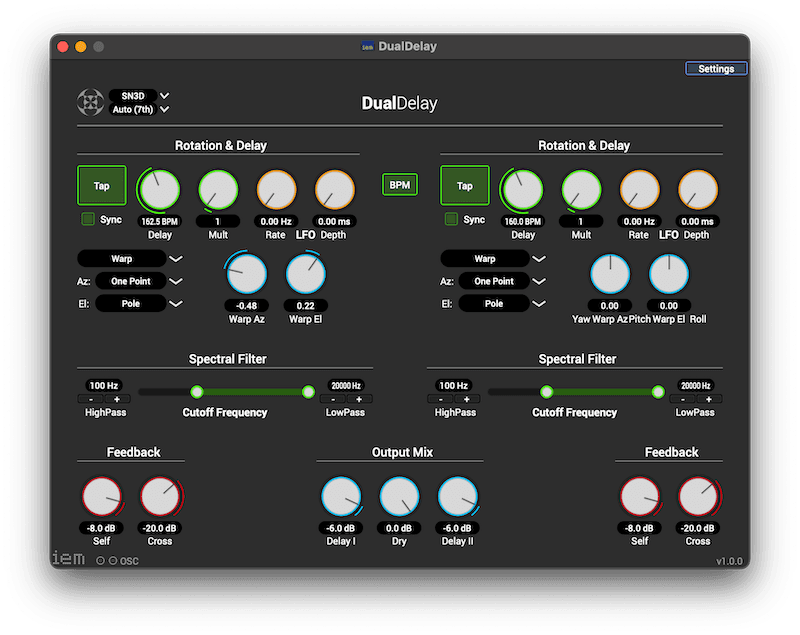The image size is (800, 635).
Task: Open the SN3D normalization dropdown
Action: coord(139,95)
